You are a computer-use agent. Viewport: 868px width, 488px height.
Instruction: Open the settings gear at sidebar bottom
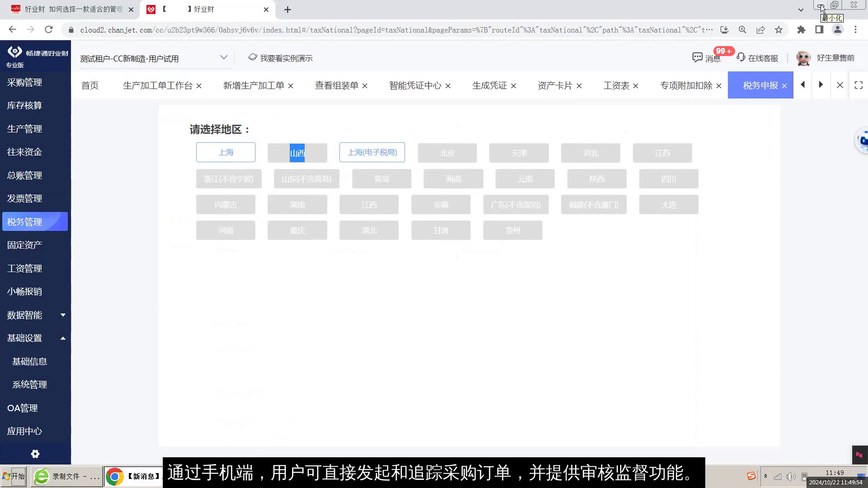[35, 454]
